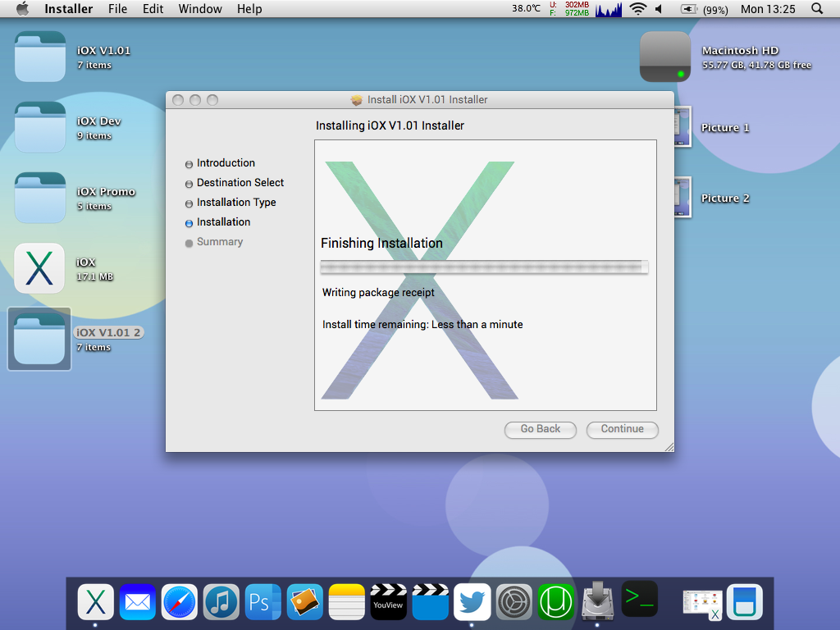Click the Install time remaining text
The height and width of the screenshot is (630, 840).
pos(422,325)
